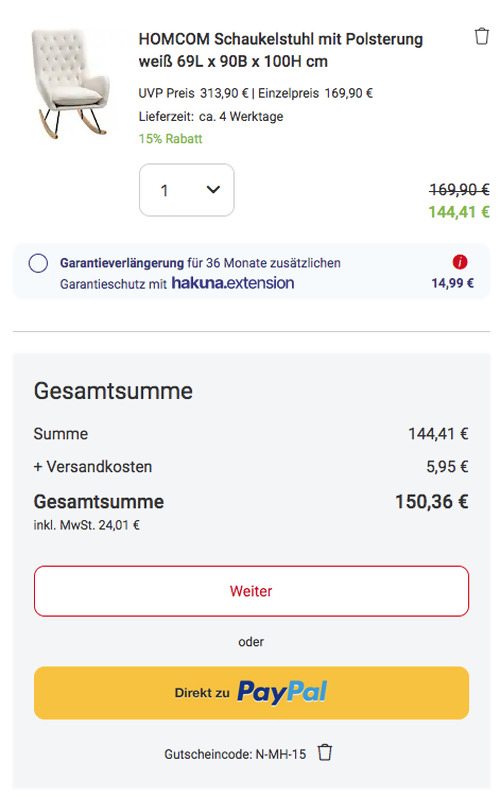The image size is (500, 797).
Task: Select the Garantieverlängerung radio option
Action: coord(38,263)
